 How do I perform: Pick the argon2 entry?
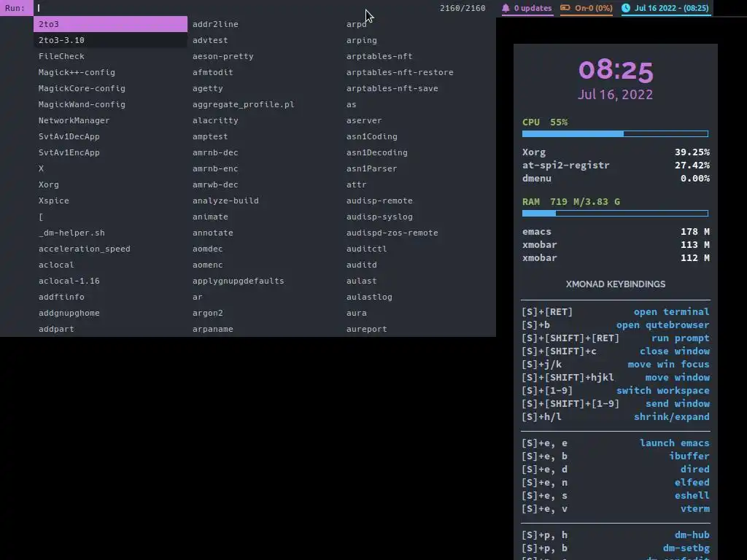(208, 313)
